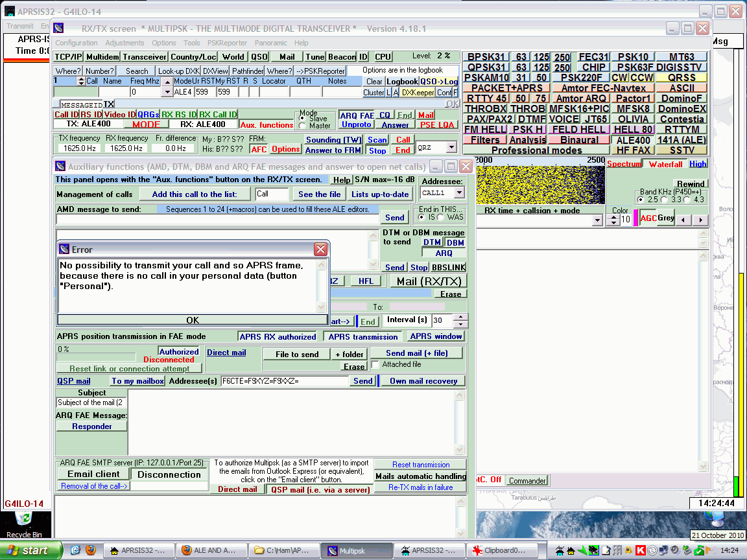Select Slave mode radio button
The height and width of the screenshot is (560, 747).
[x=302, y=118]
